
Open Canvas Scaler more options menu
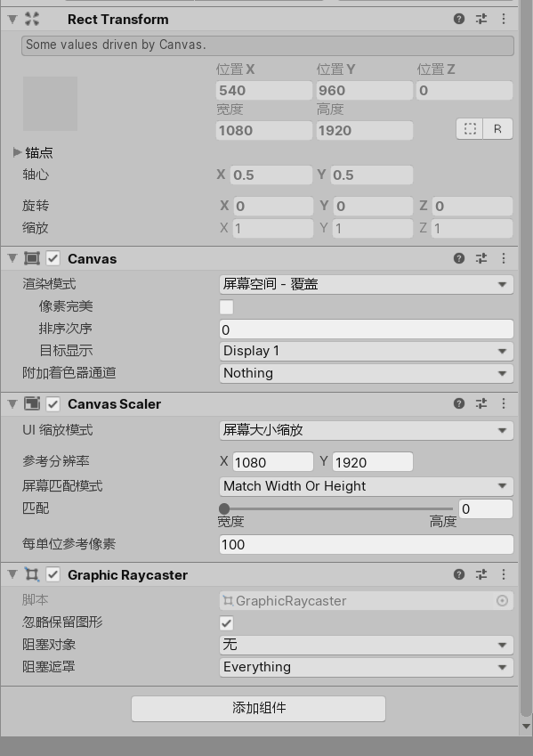tap(504, 403)
